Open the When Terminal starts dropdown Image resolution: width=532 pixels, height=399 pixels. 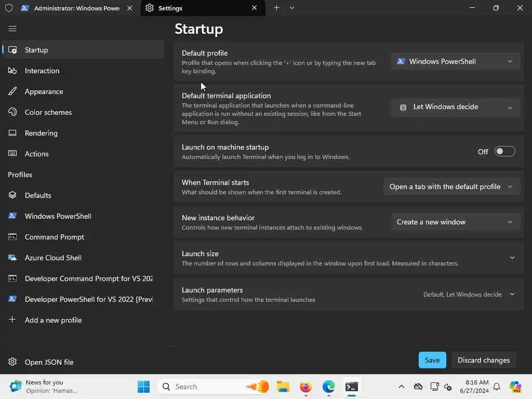[x=451, y=187]
